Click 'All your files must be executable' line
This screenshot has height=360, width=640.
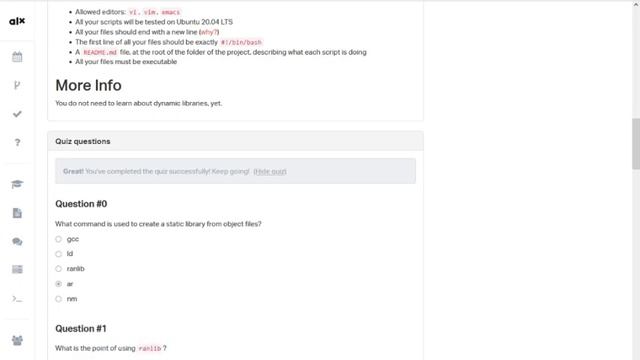click(x=126, y=62)
